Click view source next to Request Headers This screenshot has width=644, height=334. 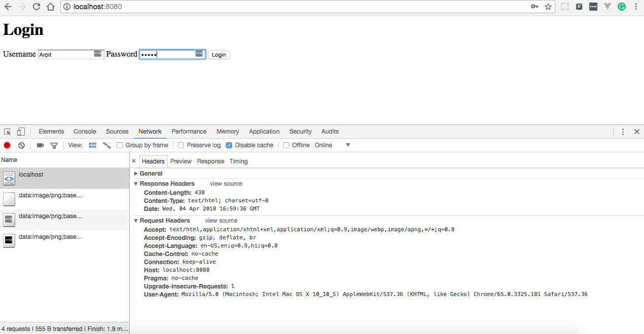tap(221, 221)
